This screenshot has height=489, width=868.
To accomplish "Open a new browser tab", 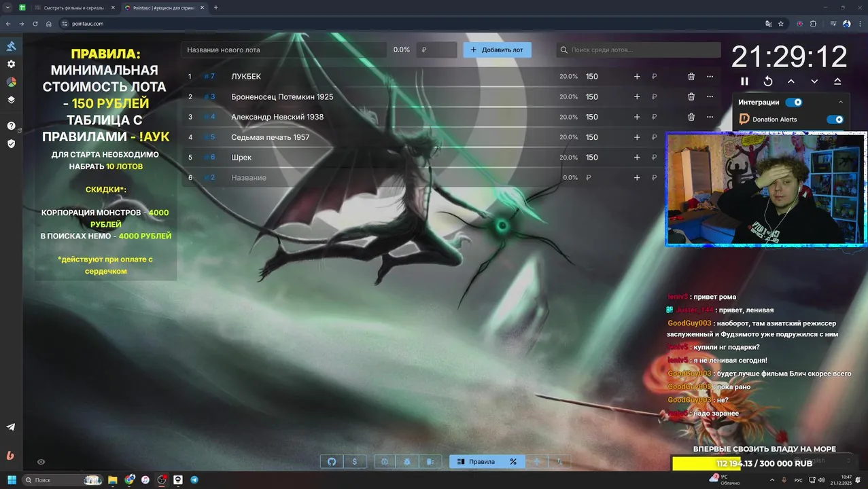I will tap(216, 7).
